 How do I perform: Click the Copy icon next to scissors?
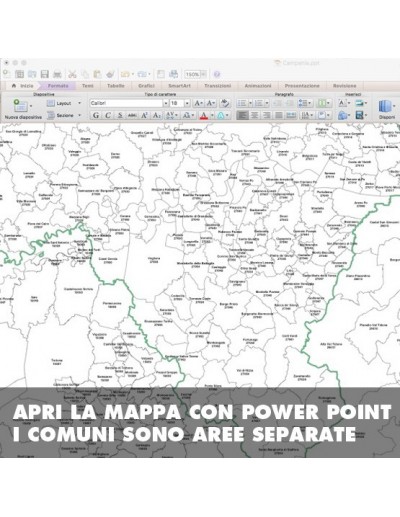[x=85, y=74]
